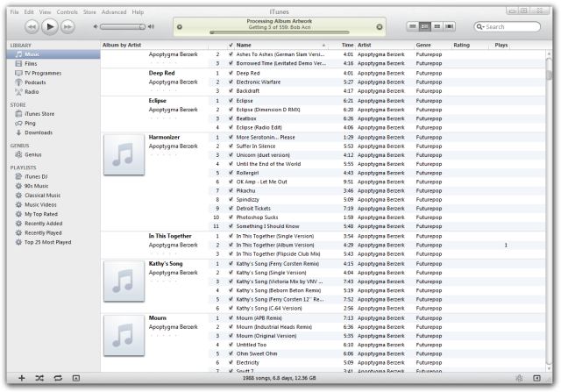Open the View menu

(x=45, y=11)
